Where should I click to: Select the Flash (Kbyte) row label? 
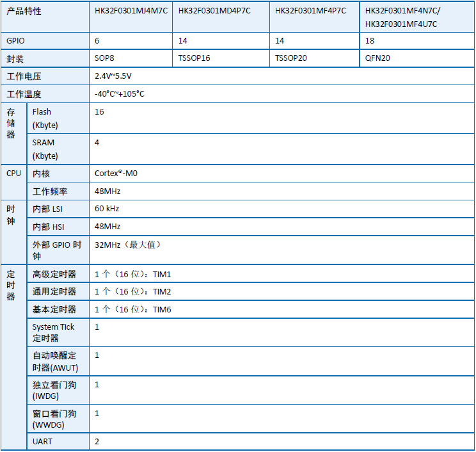pyautogui.click(x=45, y=118)
